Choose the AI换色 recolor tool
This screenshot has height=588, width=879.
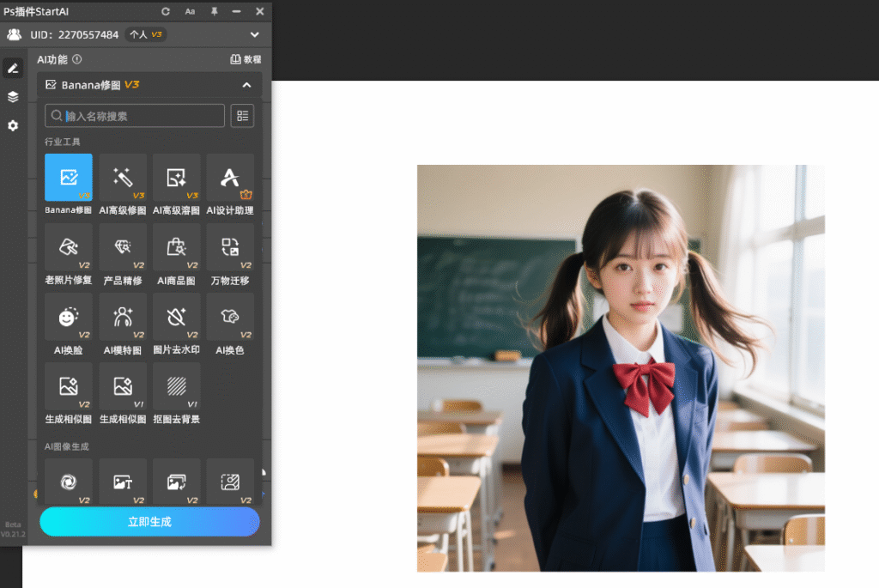230,317
